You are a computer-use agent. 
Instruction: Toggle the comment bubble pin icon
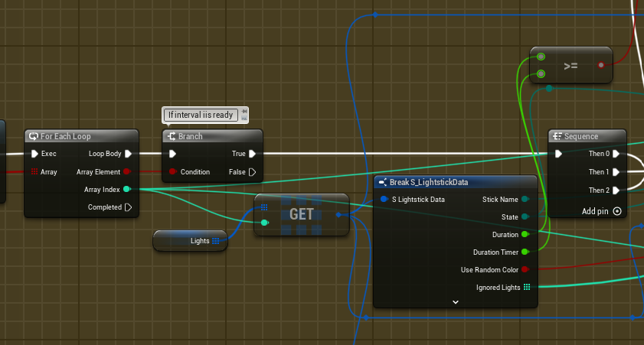[244, 112]
